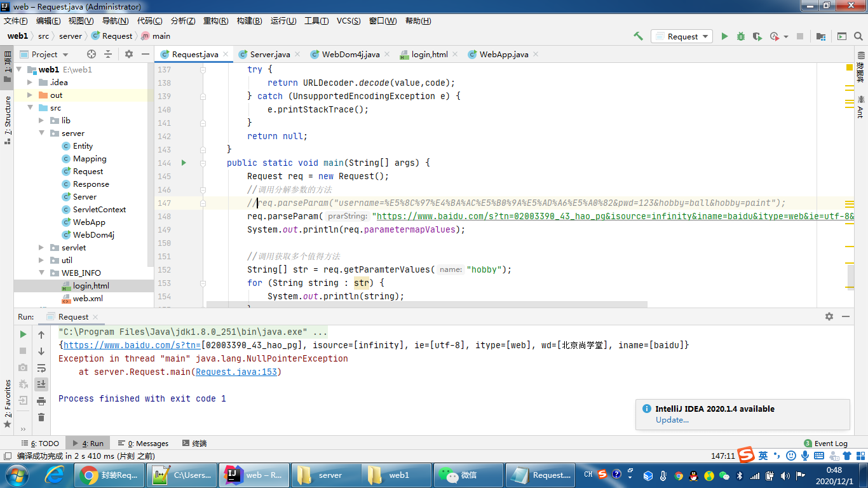
Task: Click the down arrow in the Run panel
Action: click(x=41, y=351)
